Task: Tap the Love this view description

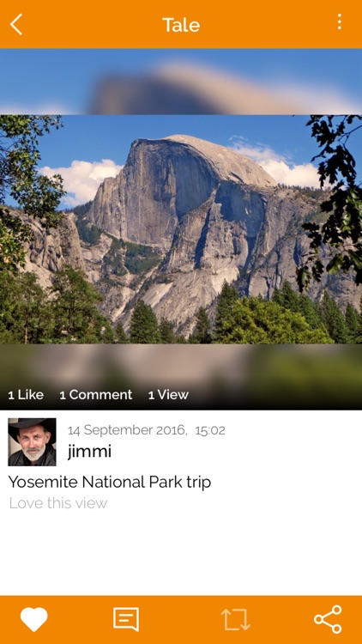Action: coord(57,503)
